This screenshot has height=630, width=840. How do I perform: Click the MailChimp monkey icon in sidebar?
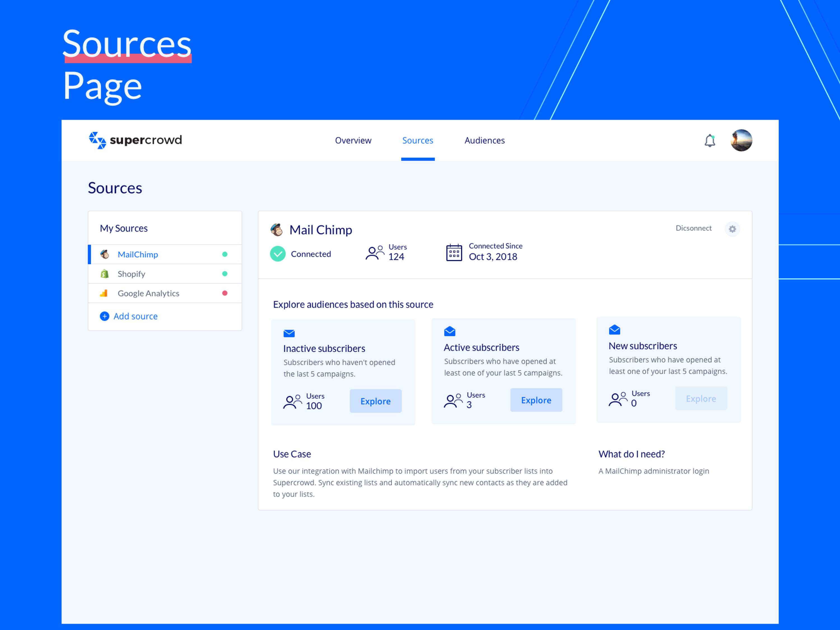(x=104, y=254)
